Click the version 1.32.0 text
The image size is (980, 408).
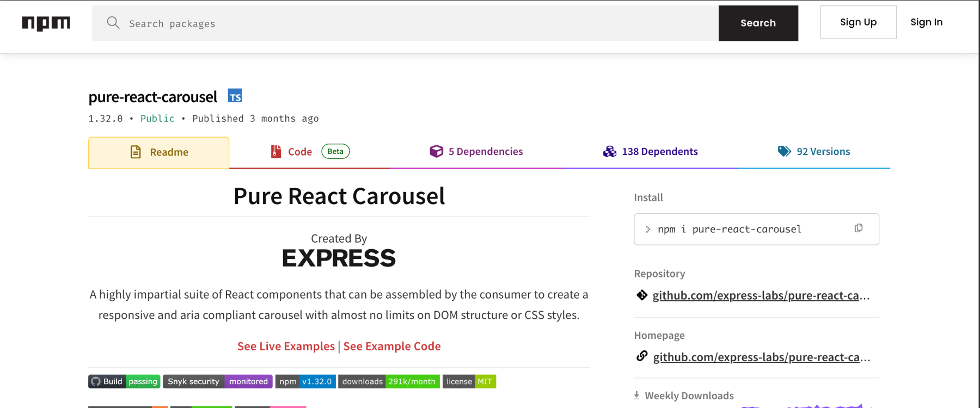[x=106, y=119]
